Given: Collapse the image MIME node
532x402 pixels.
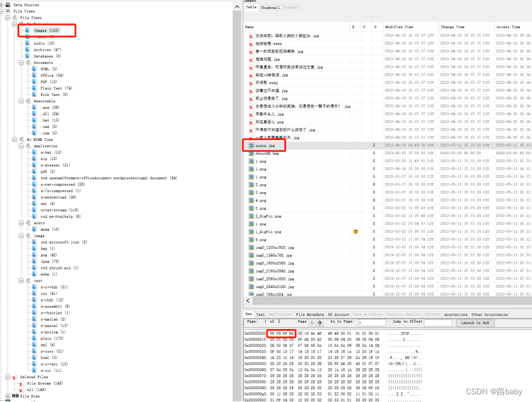Looking at the screenshot, I should click(x=21, y=236).
